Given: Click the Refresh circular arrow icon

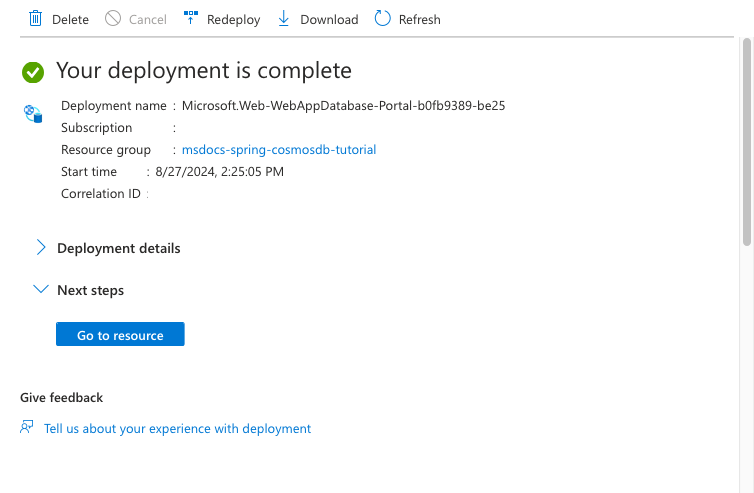Looking at the screenshot, I should tap(383, 19).
